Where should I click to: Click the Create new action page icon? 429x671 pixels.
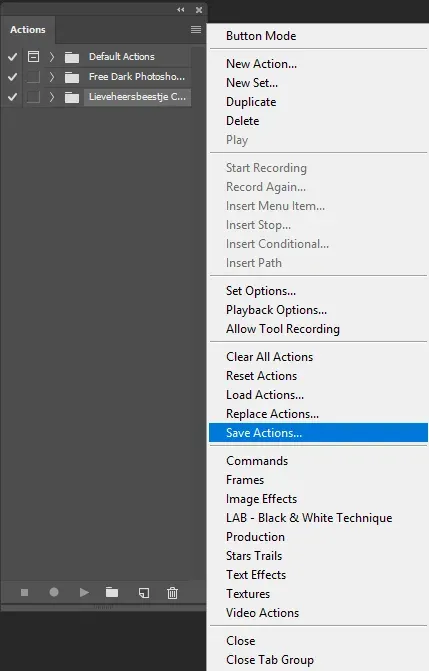144,593
